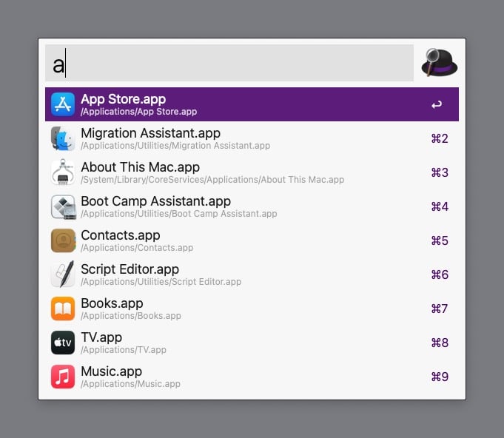Viewport: 504px width, 438px height.
Task: Click the return arrow on highlighted row
Action: click(x=437, y=105)
